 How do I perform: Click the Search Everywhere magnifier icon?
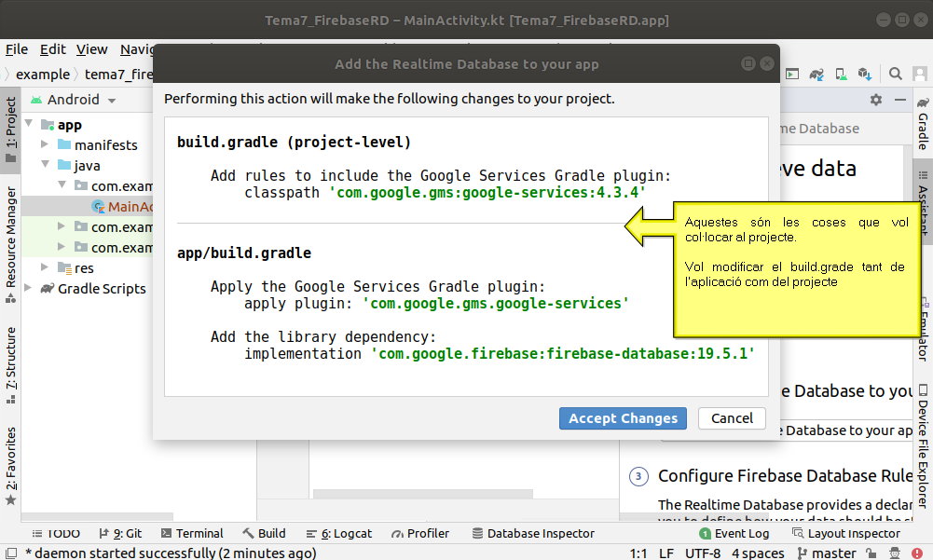coord(895,74)
